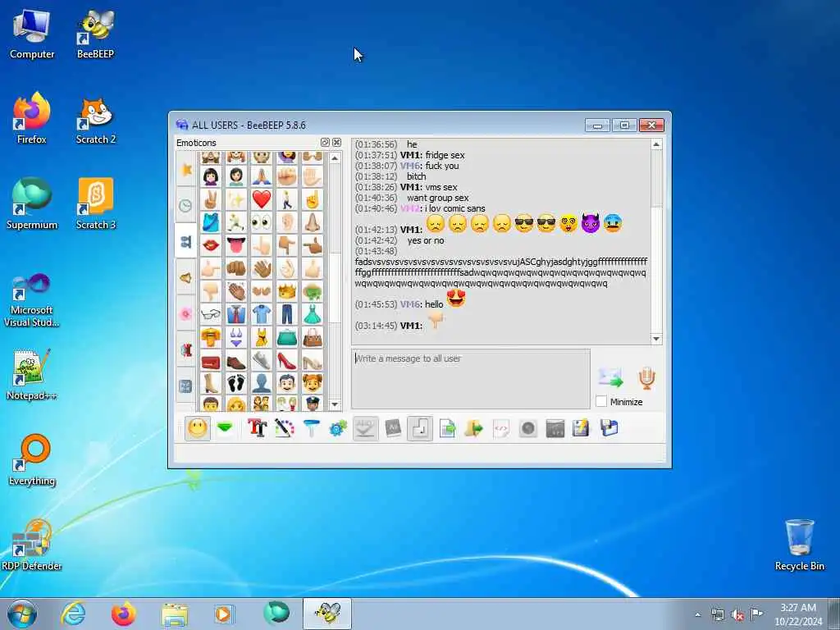Toggle the music note sound button
The width and height of the screenshot is (840, 630).
click(420, 428)
